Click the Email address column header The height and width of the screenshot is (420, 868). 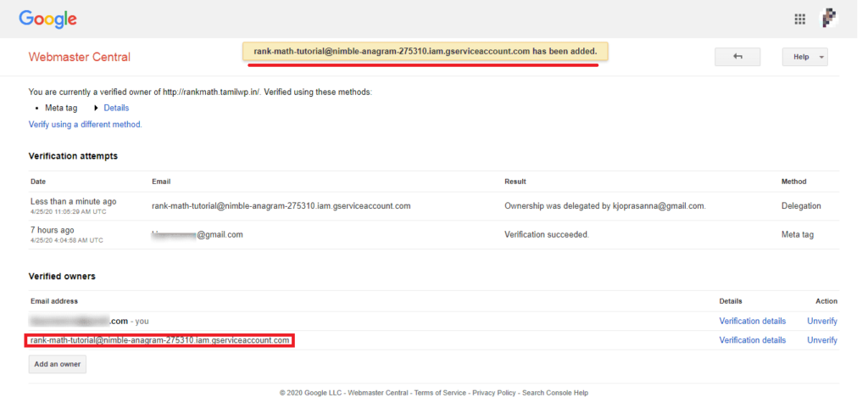coord(53,301)
